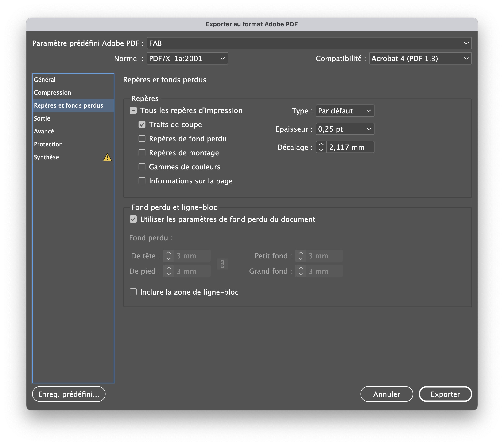Click the Petit fond stepper arrows
The image size is (504, 445).
pyautogui.click(x=301, y=256)
